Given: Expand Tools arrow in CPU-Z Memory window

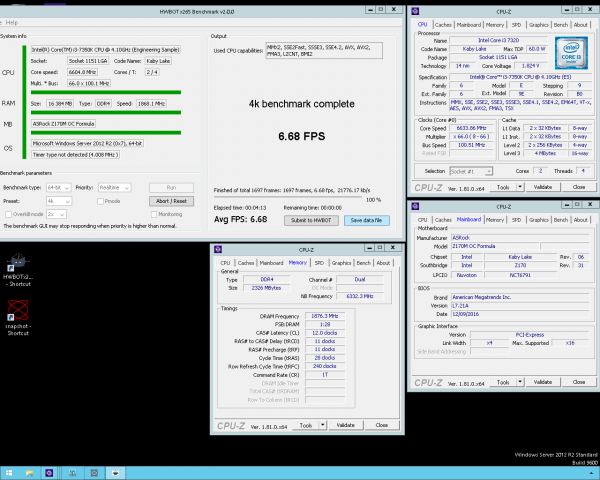Looking at the screenshot, I should click(x=323, y=425).
